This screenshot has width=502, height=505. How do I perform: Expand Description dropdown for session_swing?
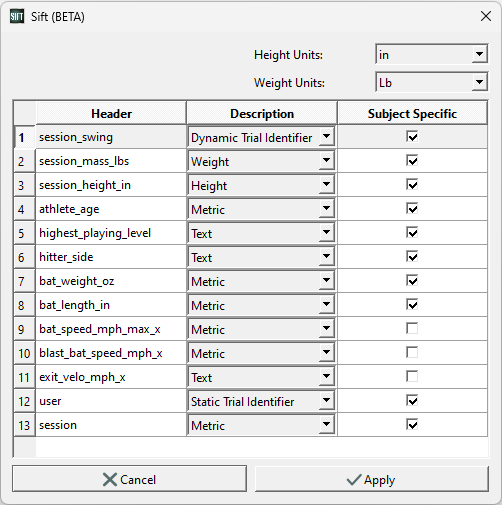[326, 137]
